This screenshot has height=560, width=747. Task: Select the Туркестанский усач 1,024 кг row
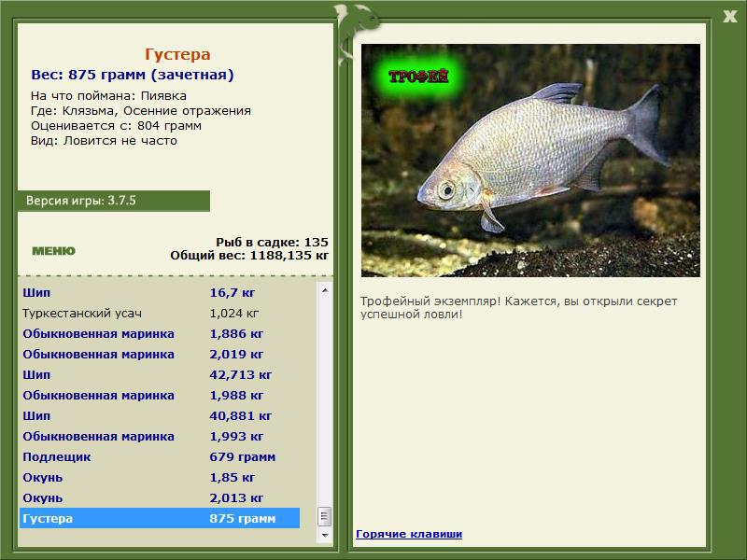[160, 313]
